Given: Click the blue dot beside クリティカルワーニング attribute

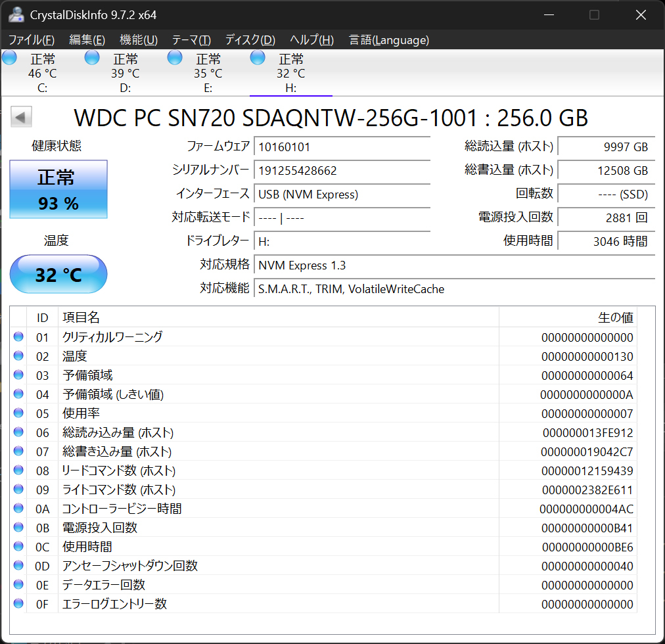Looking at the screenshot, I should (x=18, y=337).
